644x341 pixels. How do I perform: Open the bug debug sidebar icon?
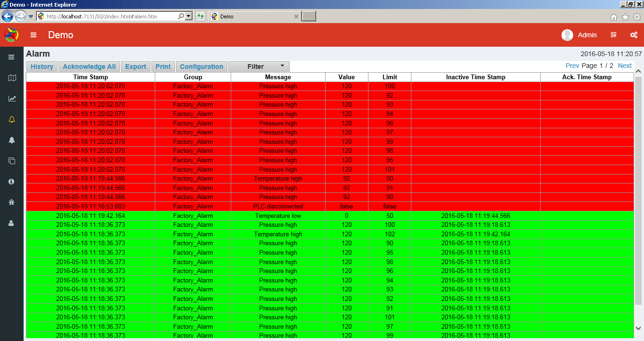[12, 202]
